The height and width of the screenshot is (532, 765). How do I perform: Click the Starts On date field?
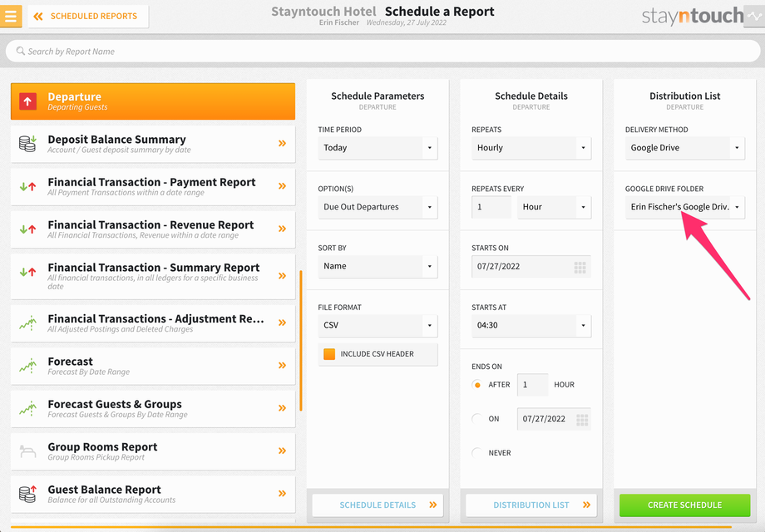531,266
